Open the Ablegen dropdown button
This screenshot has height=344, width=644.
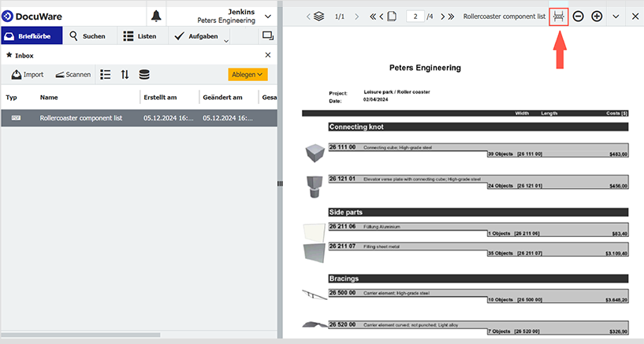pos(248,75)
